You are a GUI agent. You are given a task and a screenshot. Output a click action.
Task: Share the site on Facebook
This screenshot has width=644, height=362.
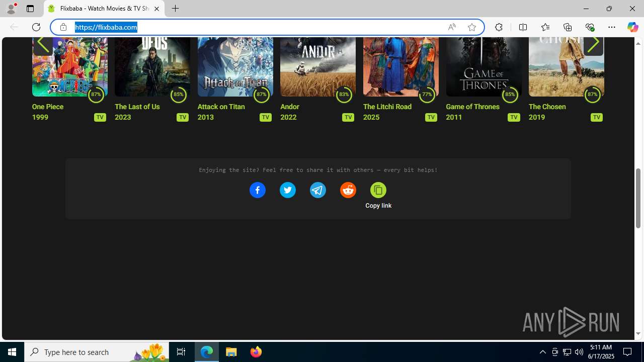258,190
